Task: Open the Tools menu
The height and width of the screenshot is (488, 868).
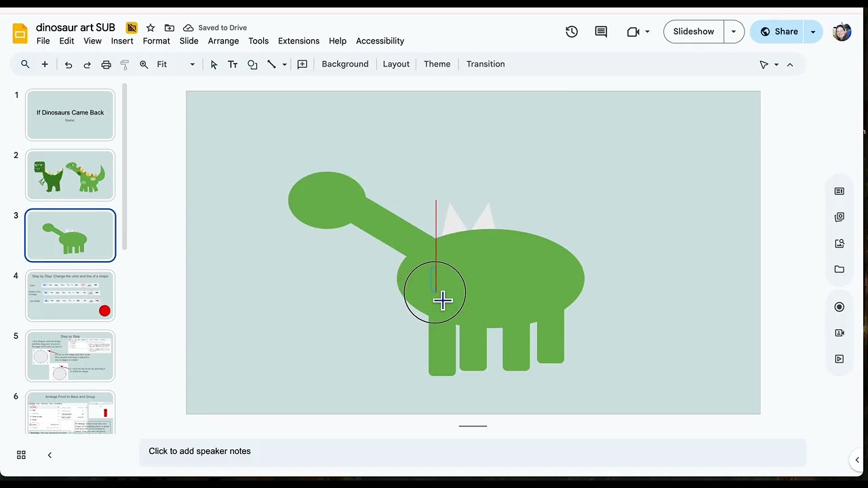Action: point(258,41)
